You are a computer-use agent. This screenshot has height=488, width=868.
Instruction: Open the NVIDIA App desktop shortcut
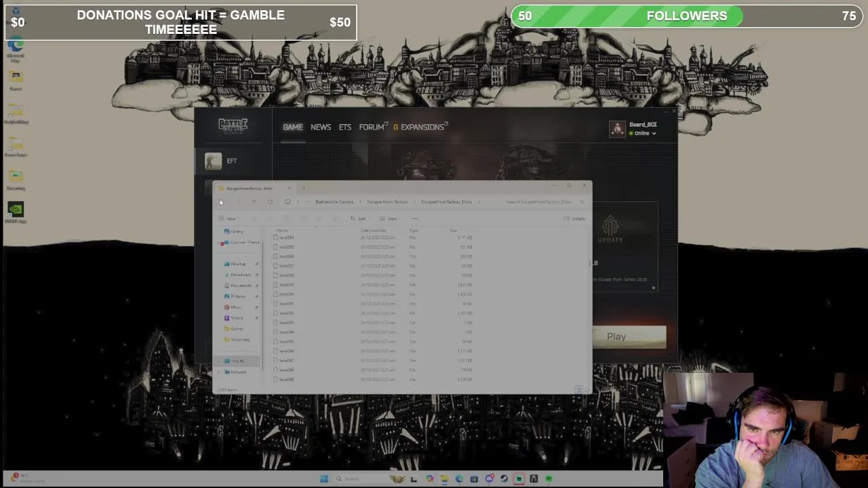(15, 213)
